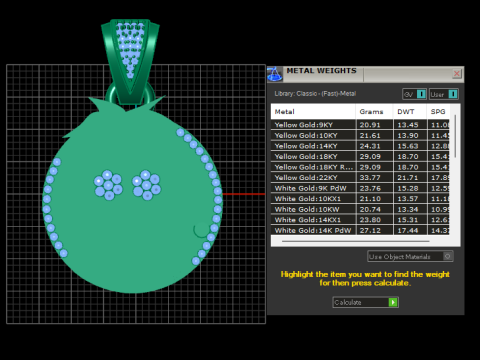Click the 33.77 grams value
Viewport: 480px width, 360px height.
coord(370,178)
